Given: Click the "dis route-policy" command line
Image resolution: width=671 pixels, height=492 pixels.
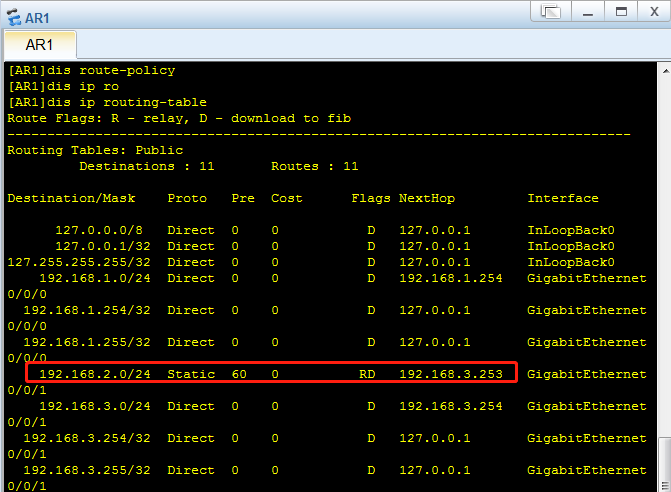Looking at the screenshot, I should click(92, 70).
